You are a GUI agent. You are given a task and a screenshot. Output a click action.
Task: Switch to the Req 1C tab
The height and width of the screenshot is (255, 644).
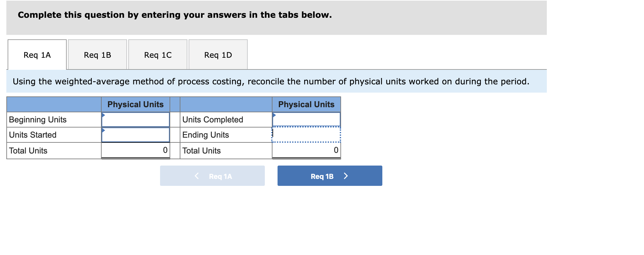pyautogui.click(x=157, y=55)
